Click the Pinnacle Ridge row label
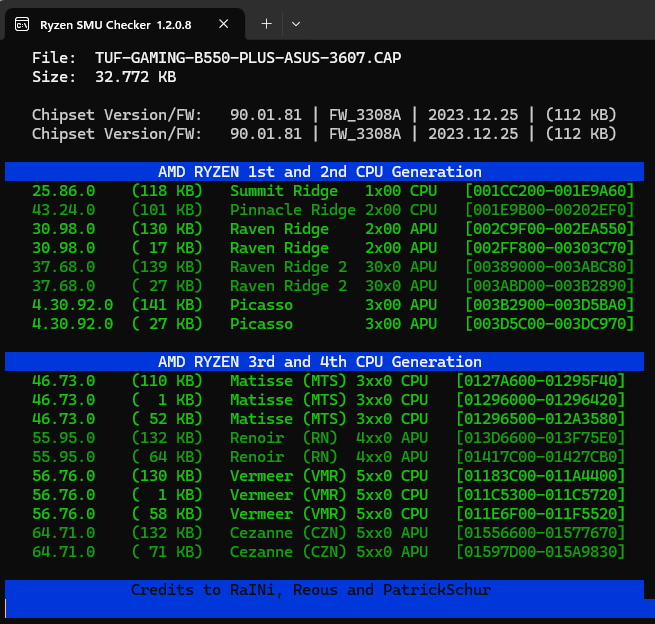 click(x=293, y=210)
